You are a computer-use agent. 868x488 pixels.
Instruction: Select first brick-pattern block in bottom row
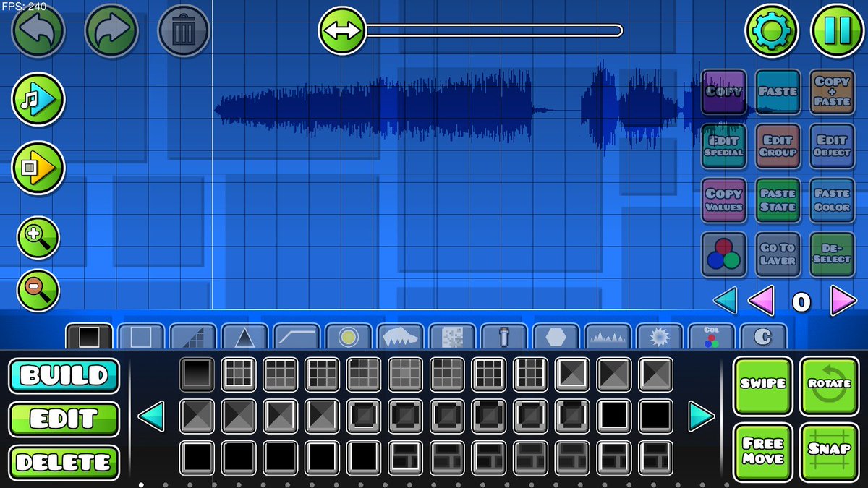point(406,458)
